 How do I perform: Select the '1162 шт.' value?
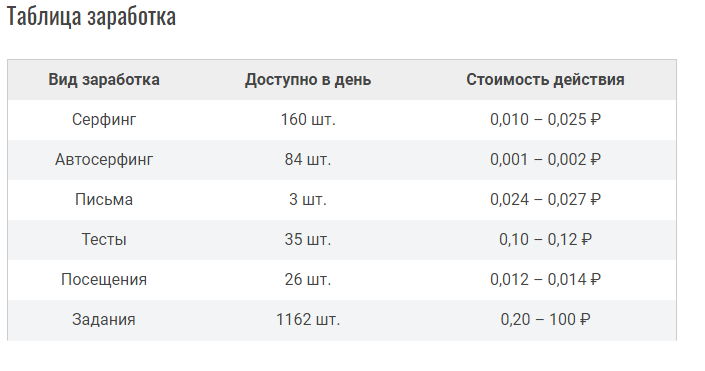coord(308,319)
